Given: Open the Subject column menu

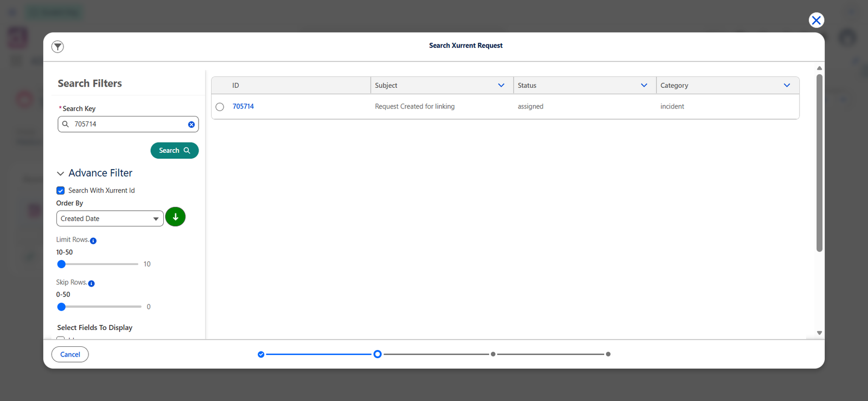Looking at the screenshot, I should point(501,86).
